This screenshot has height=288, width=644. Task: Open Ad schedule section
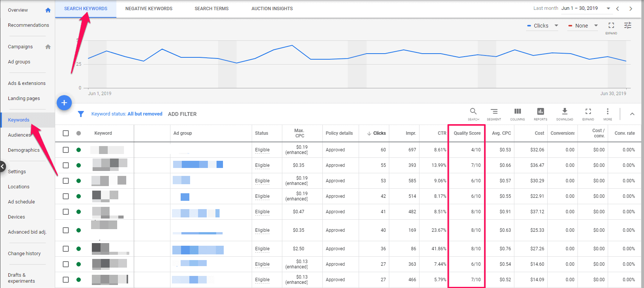[x=22, y=202]
